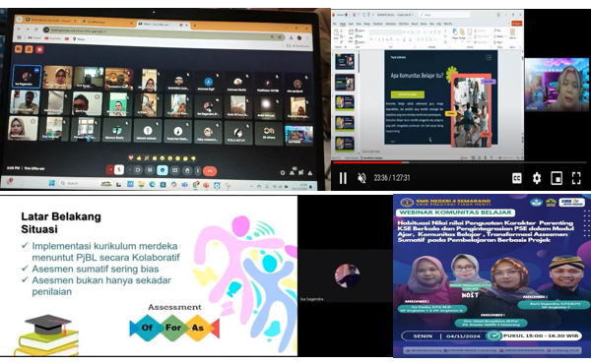The image size is (591, 364).
Task: Send the party popper emoji reaction
Action: pos(147,157)
